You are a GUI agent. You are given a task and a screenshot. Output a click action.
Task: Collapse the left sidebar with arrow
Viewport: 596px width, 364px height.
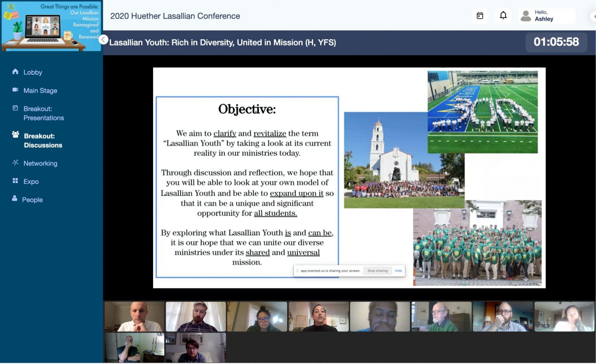point(103,40)
